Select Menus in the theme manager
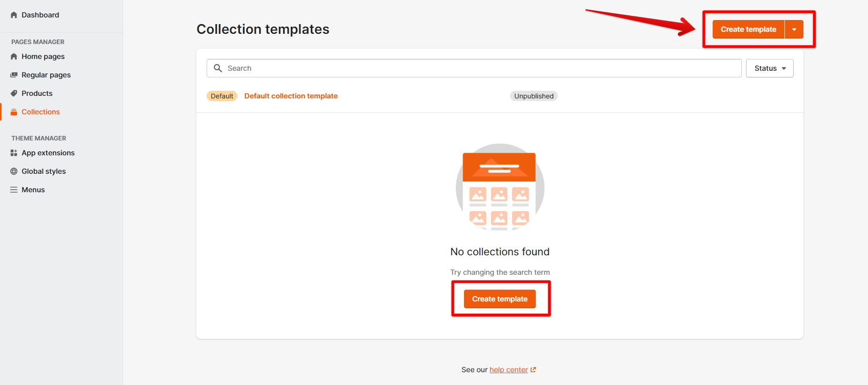This screenshot has width=868, height=385. [33, 190]
